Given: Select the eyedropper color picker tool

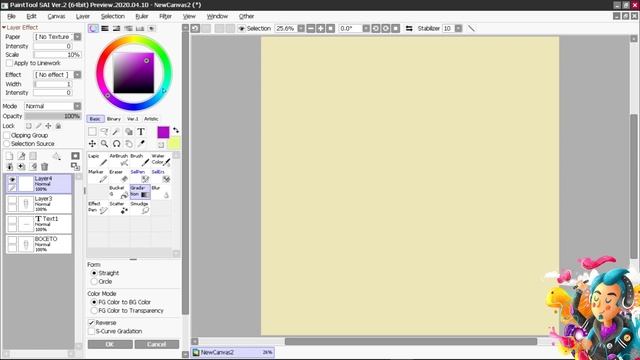Looking at the screenshot, I should [x=141, y=144].
